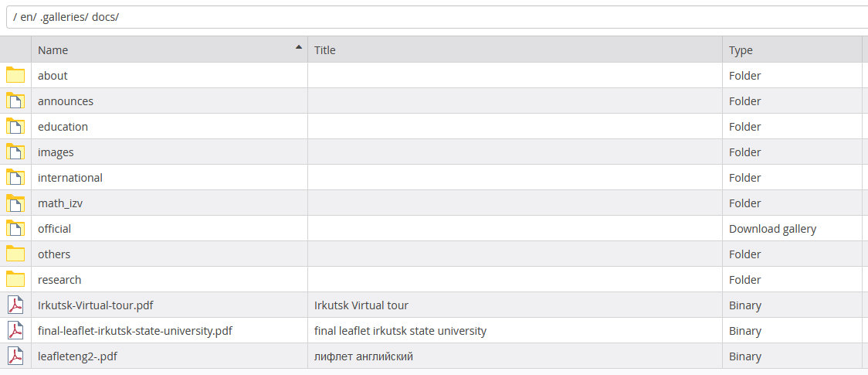Click the 'en/' breadcrumb path segment
Viewport: 868px width, 375px height.
tap(29, 17)
